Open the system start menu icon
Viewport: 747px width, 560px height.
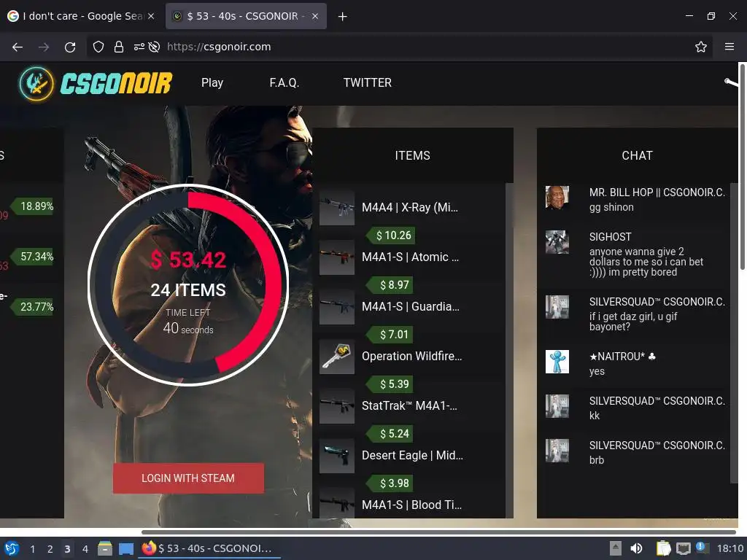click(12, 548)
